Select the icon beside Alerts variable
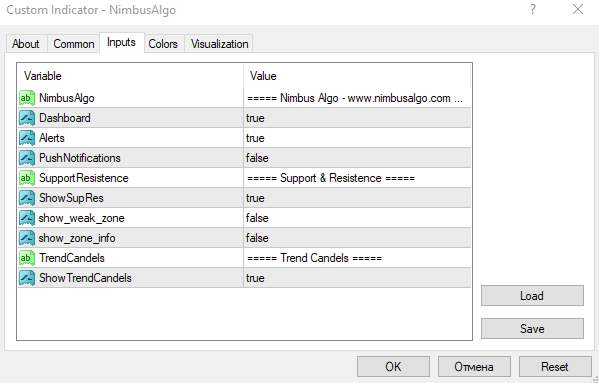Screen dimensions: 599x383 tap(27, 138)
